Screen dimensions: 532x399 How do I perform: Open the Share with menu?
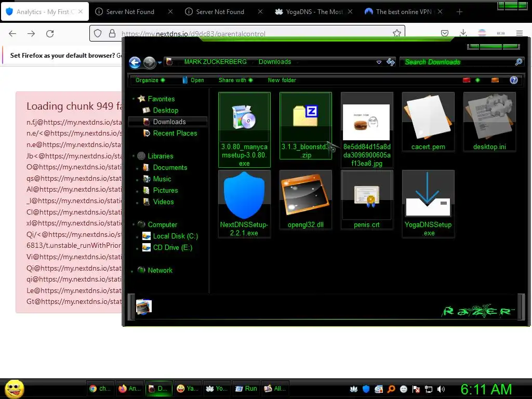tap(235, 80)
